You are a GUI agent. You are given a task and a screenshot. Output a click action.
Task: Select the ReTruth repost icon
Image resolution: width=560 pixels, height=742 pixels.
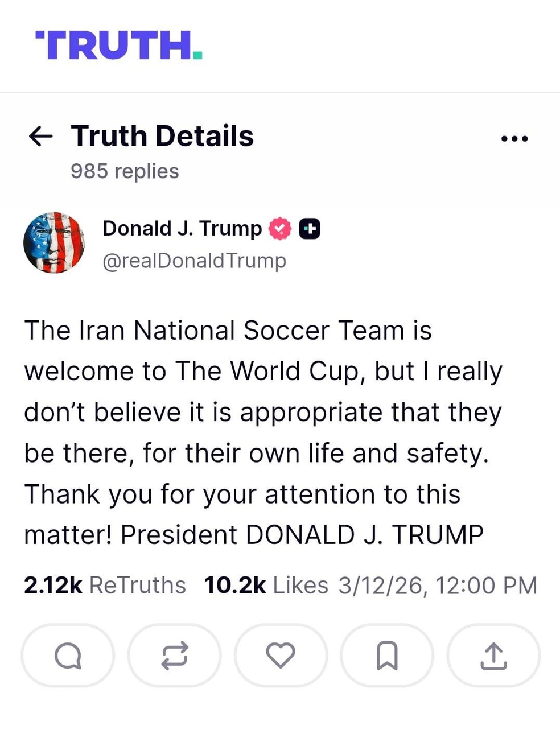[174, 655]
